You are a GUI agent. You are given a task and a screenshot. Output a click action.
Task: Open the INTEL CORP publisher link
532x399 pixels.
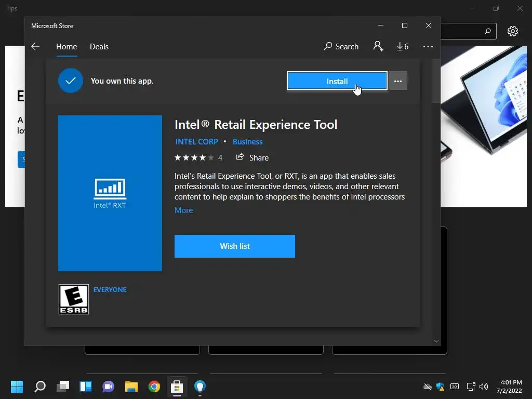point(197,142)
